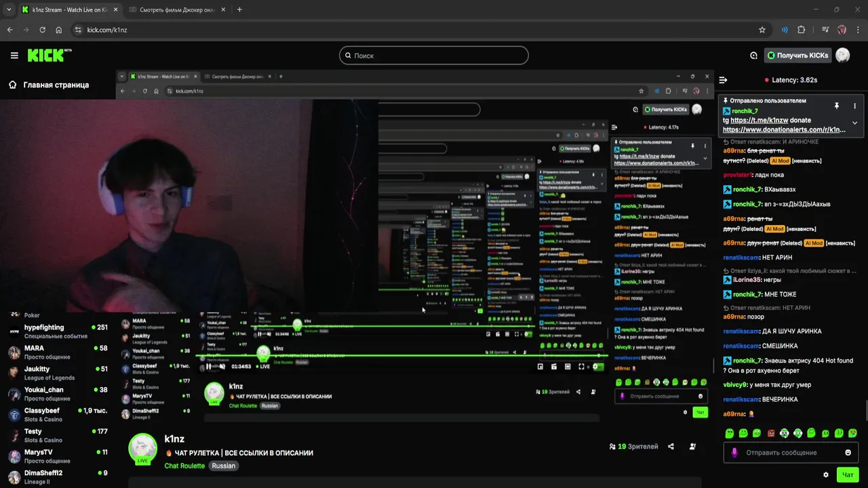Click the KICK logo
Image resolution: width=868 pixels, height=488 pixels.
50,56
